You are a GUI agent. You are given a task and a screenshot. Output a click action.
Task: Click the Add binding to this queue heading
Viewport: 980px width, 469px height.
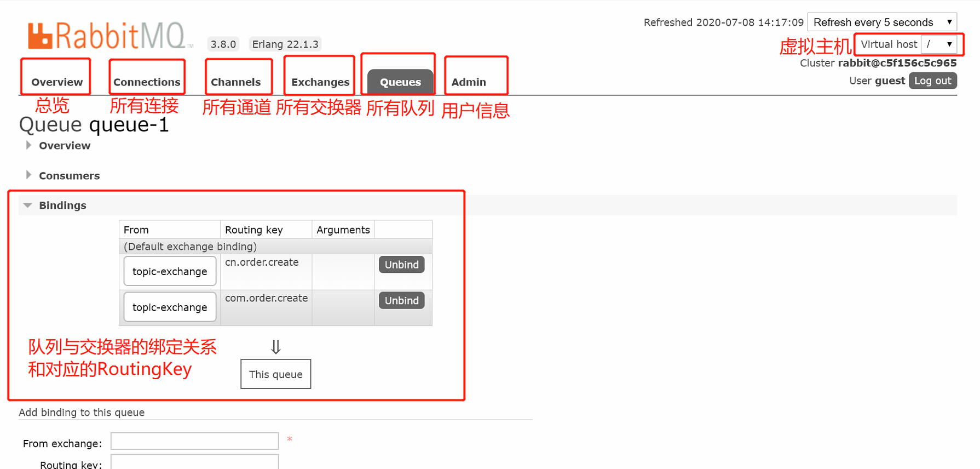click(x=82, y=413)
